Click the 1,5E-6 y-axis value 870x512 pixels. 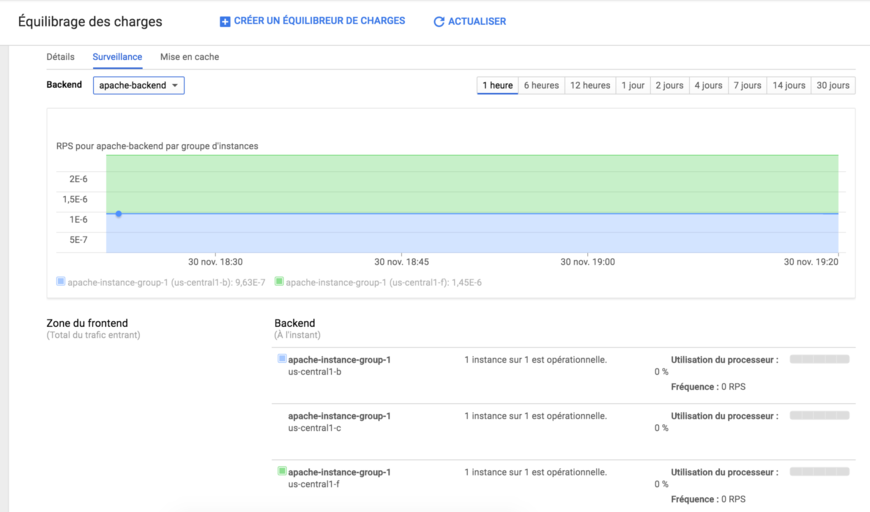(x=75, y=199)
